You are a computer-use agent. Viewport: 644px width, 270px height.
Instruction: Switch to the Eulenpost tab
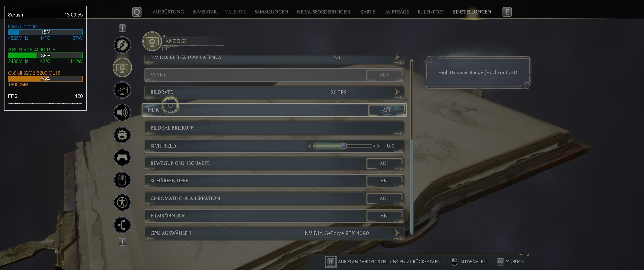431,12
